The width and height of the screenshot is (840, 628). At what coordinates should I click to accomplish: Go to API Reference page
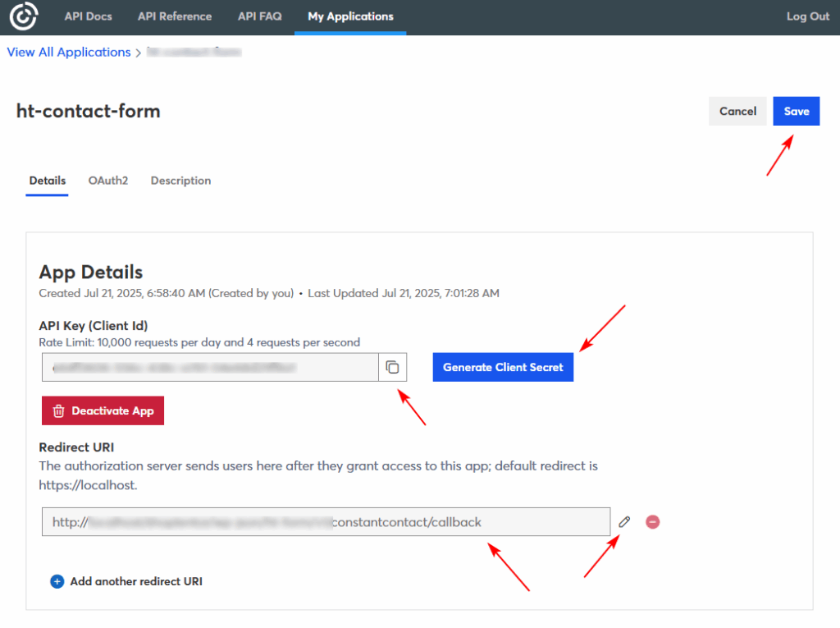click(175, 16)
